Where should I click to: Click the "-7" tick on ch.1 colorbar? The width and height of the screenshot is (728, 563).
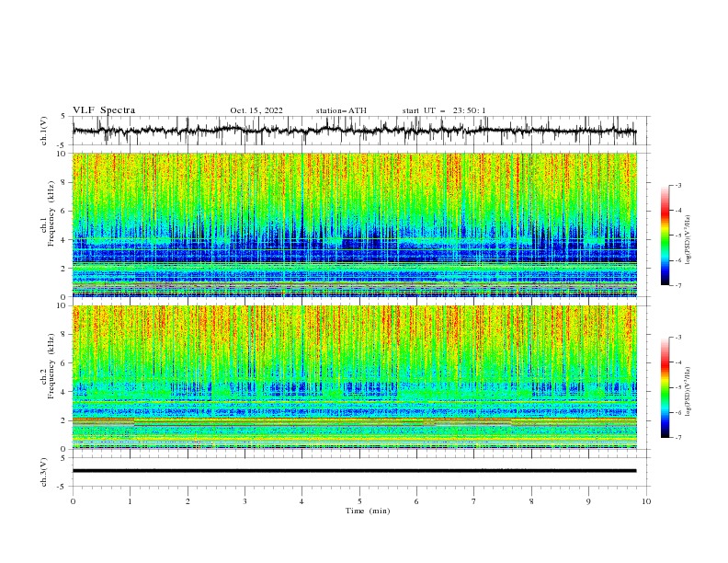point(678,286)
